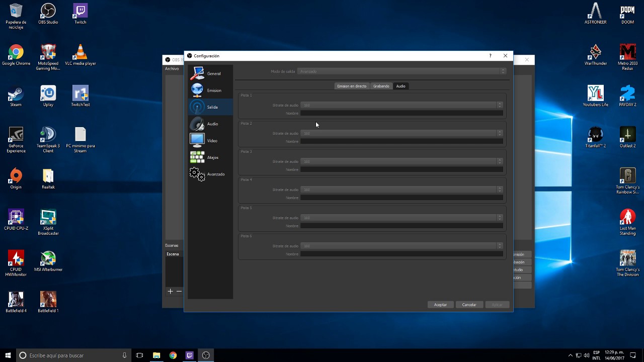Remove the scene with the minus button in OBS

coord(179,291)
